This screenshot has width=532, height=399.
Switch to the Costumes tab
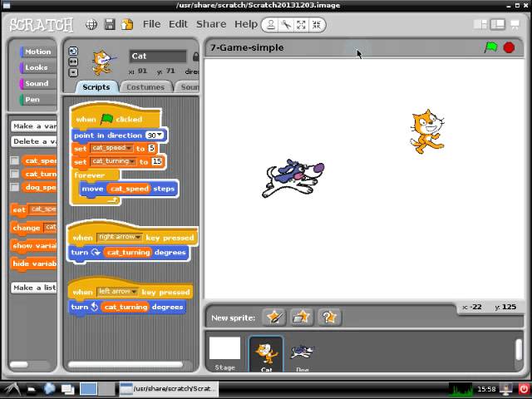[x=145, y=87]
